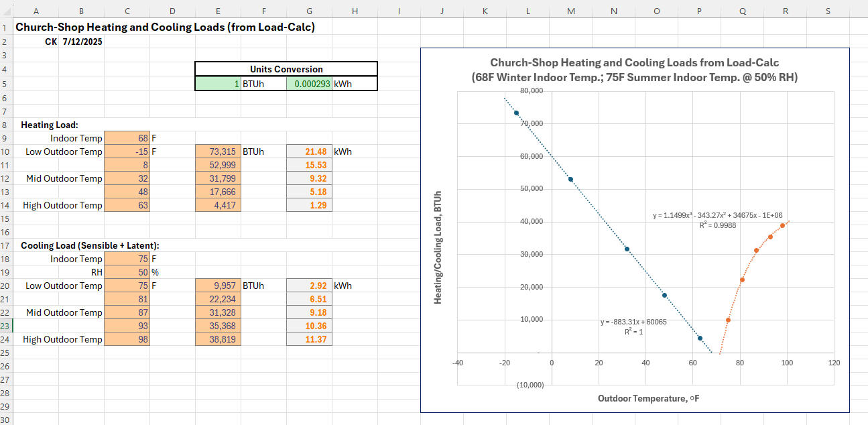Viewport: 868px width, 425px height.
Task: Click the green cell containing 0.000293
Action: pos(309,84)
